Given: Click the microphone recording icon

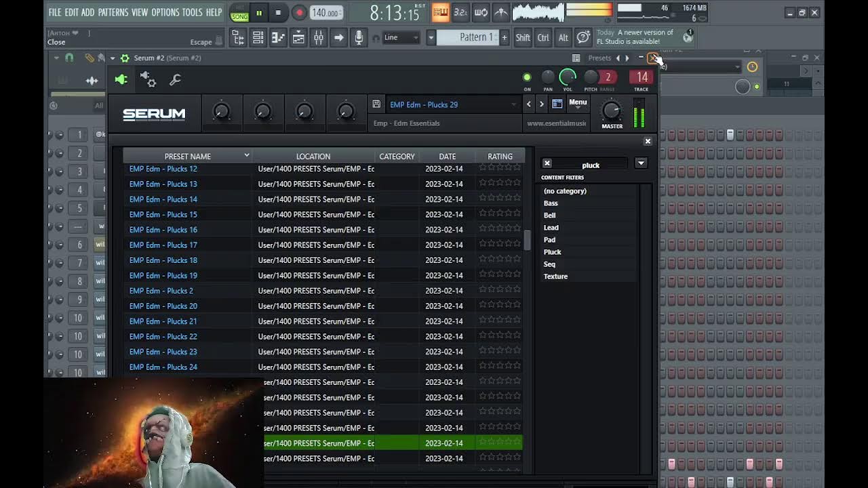Looking at the screenshot, I should pos(359,38).
